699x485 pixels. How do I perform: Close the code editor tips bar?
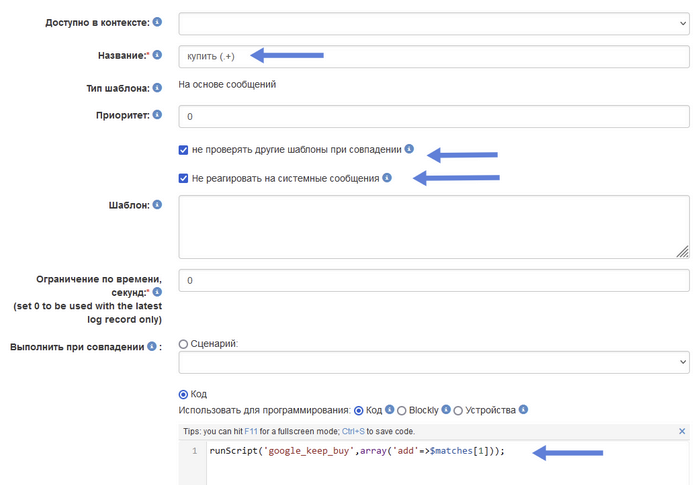coord(682,431)
